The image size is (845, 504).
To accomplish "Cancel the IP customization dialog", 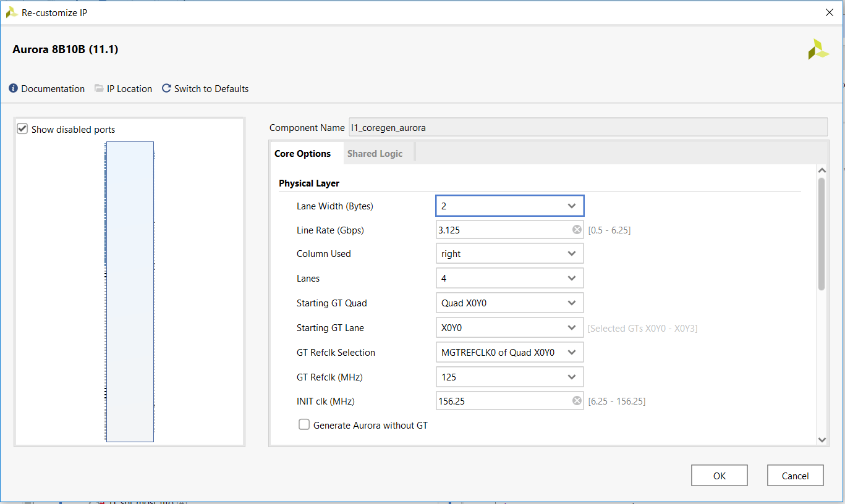I will [x=795, y=475].
